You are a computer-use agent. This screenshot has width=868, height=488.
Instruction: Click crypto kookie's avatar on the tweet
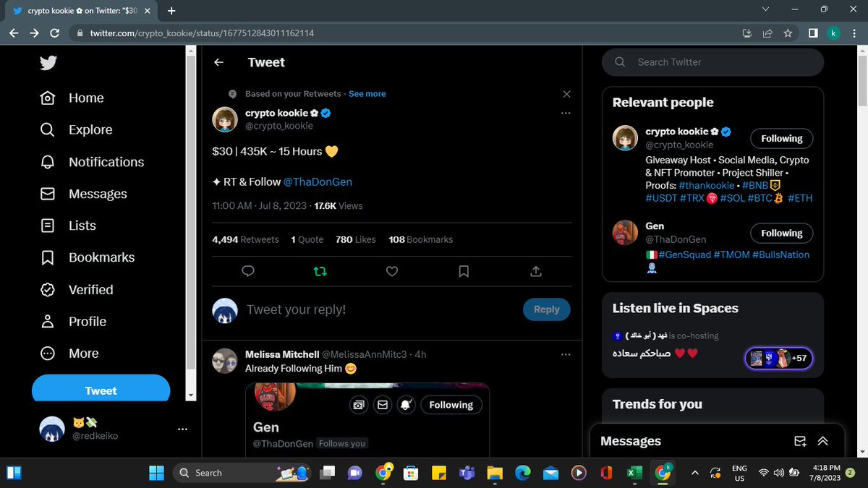225,119
